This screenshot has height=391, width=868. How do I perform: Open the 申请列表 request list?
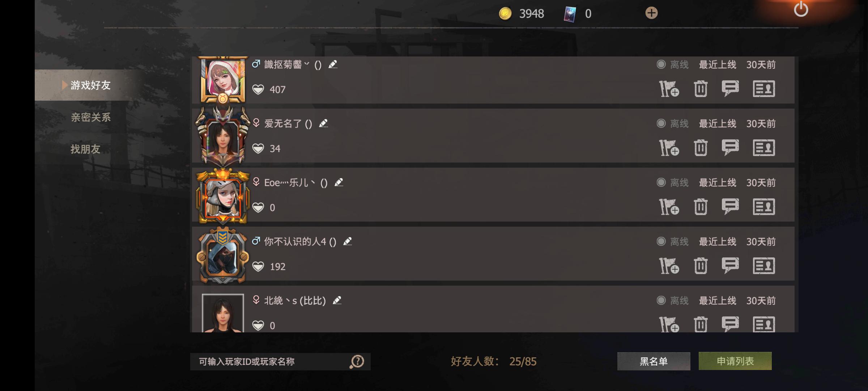point(735,361)
